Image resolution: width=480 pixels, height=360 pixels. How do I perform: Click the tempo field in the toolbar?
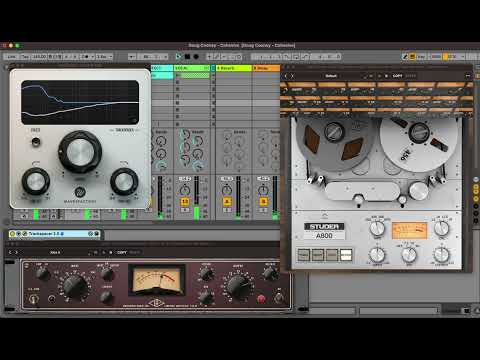coord(39,57)
